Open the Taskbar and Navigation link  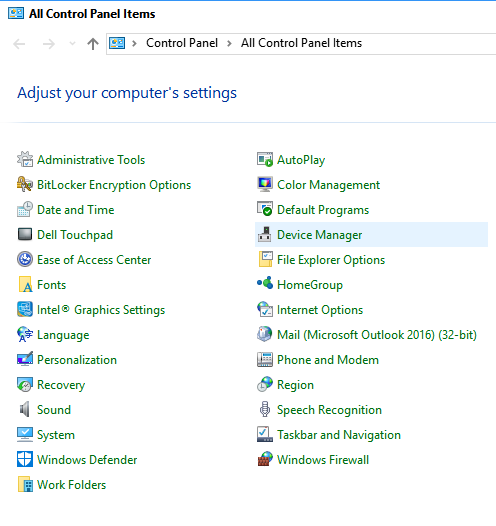(x=339, y=435)
